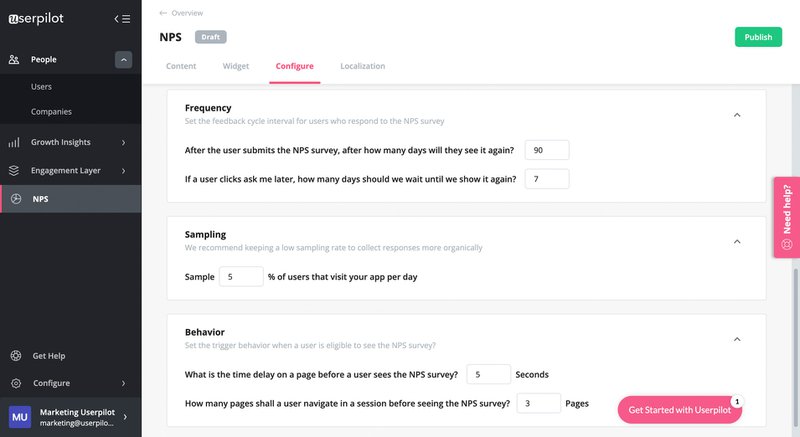Go back to Overview
This screenshot has height=437, width=800.
[x=181, y=13]
